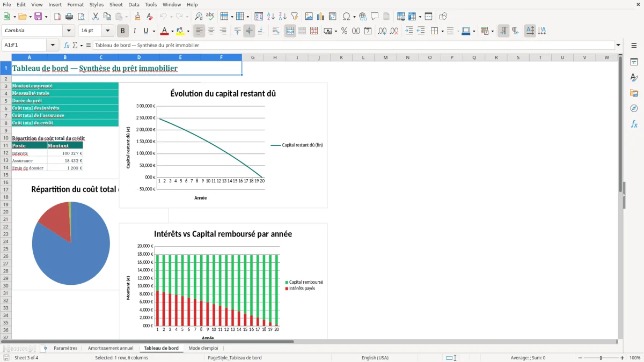Open the sidebar Gallery panel
Screen dimensions: 644x362
click(x=634, y=93)
